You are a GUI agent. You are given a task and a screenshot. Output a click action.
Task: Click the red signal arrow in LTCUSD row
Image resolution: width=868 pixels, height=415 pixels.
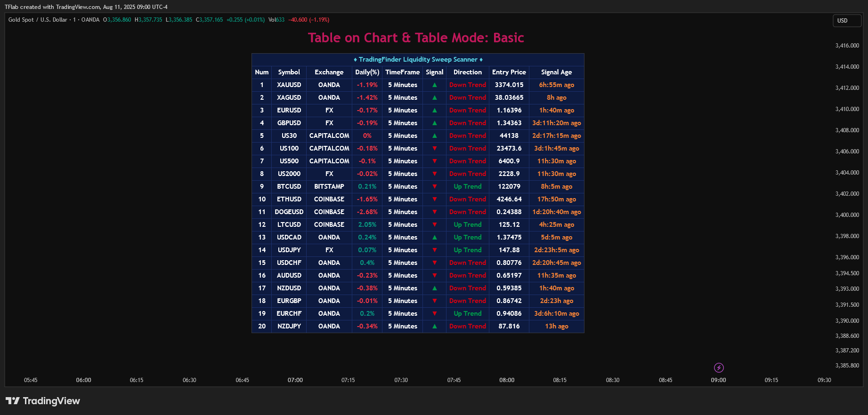[435, 225]
